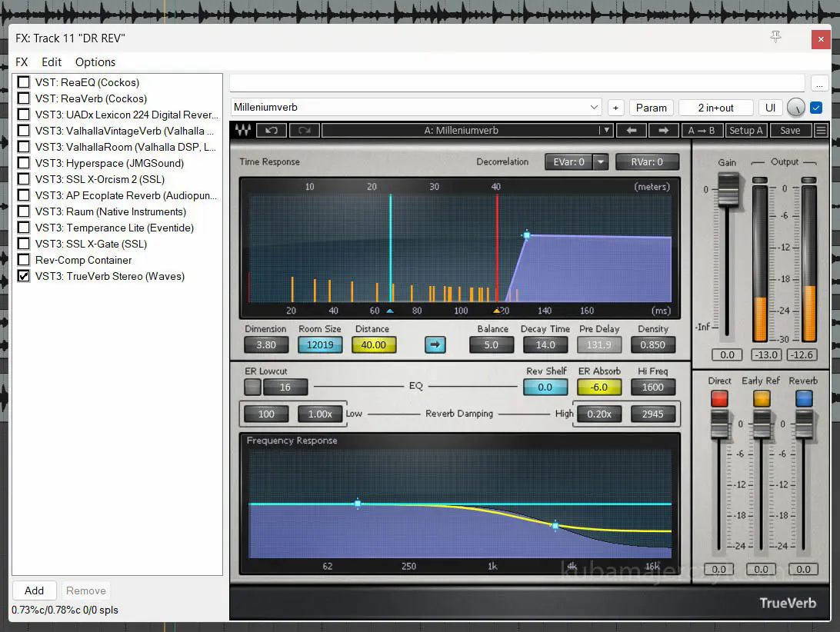Open the Waves hamburger menu icon
This screenshot has height=632, width=840.
(x=821, y=131)
